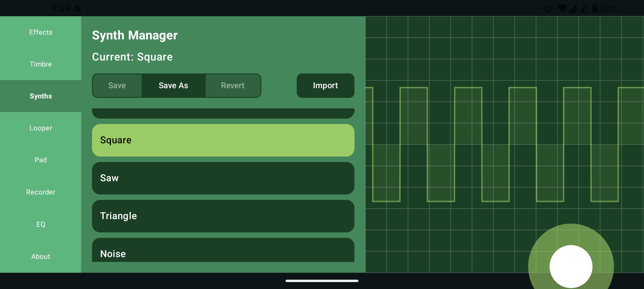Image resolution: width=644 pixels, height=289 pixels.
Task: Show the About page
Action: pos(41,256)
